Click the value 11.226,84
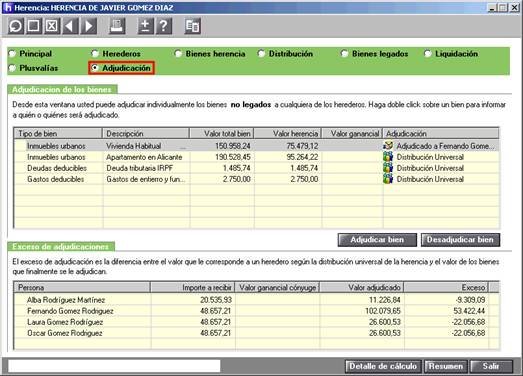The width and height of the screenshot is (523, 376). click(385, 300)
